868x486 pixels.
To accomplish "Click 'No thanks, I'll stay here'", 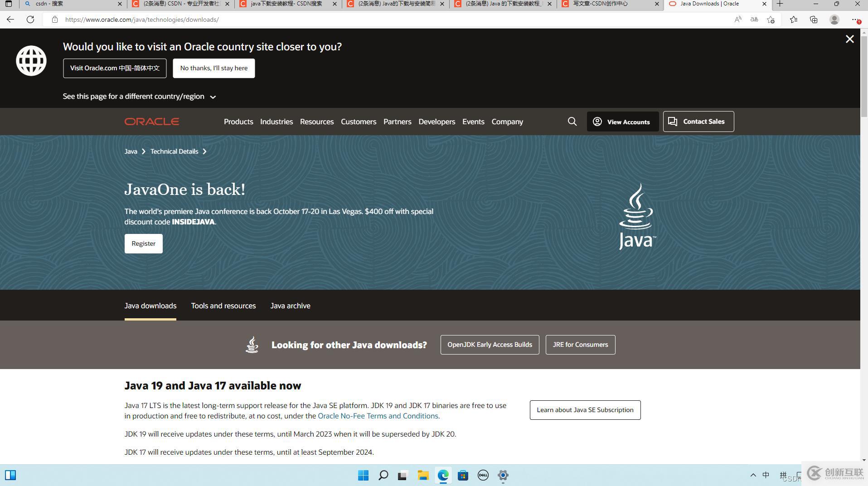I will (x=214, y=68).
